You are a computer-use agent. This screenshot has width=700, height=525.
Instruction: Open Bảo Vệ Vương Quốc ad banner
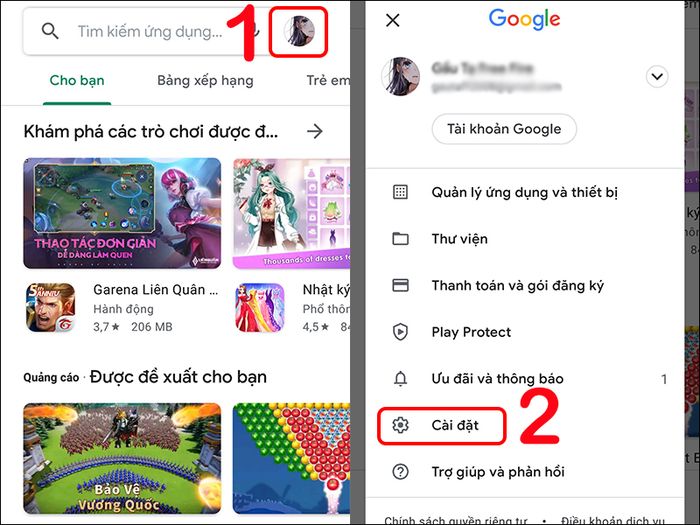(122, 458)
